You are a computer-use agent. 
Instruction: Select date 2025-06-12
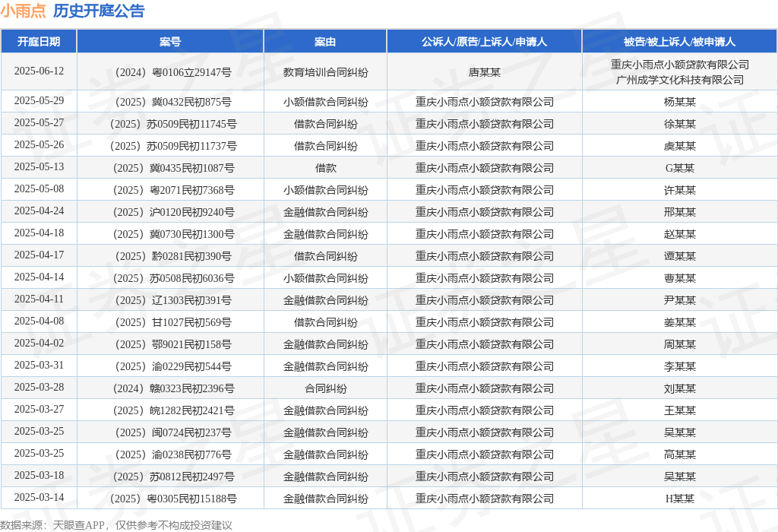pos(39,71)
